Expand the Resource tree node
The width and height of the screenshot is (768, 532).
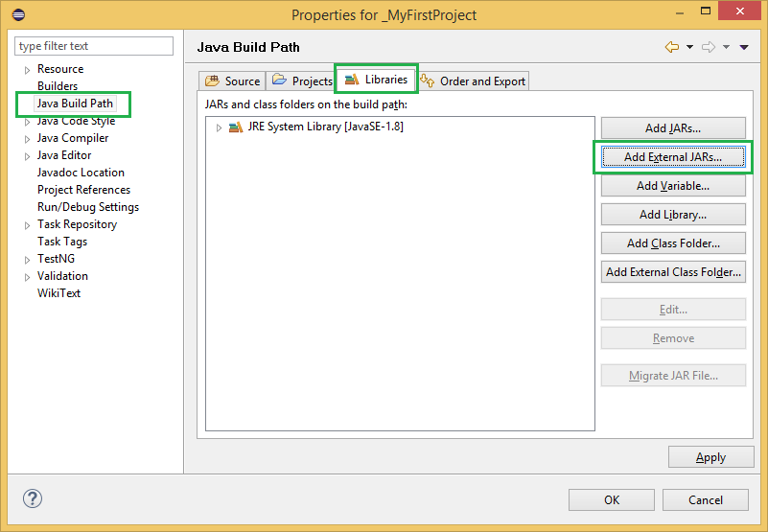28,70
